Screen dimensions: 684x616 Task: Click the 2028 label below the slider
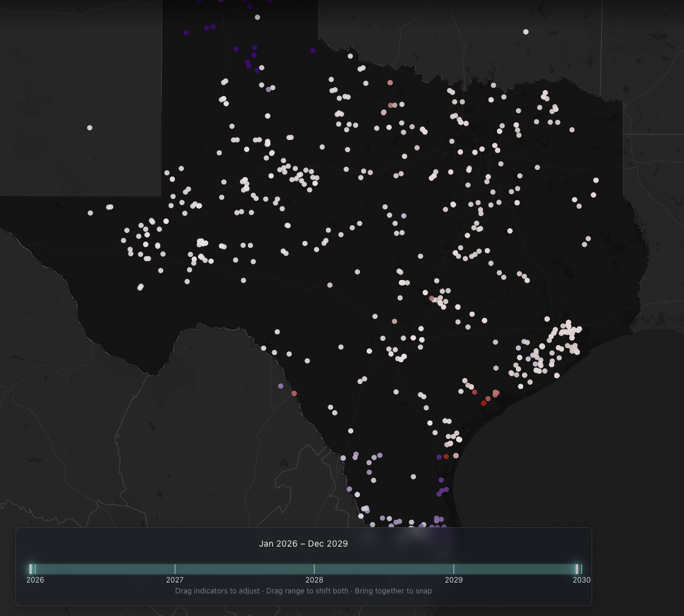click(x=314, y=580)
